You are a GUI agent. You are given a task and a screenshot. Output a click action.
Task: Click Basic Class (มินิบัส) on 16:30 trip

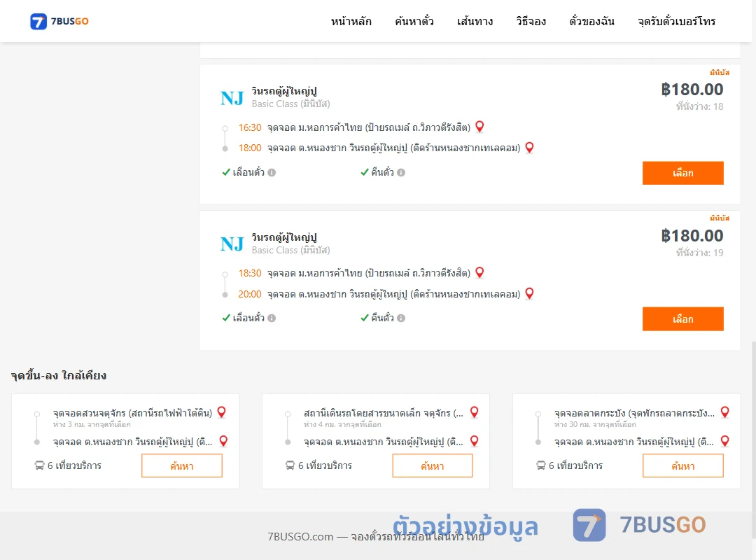coord(290,104)
